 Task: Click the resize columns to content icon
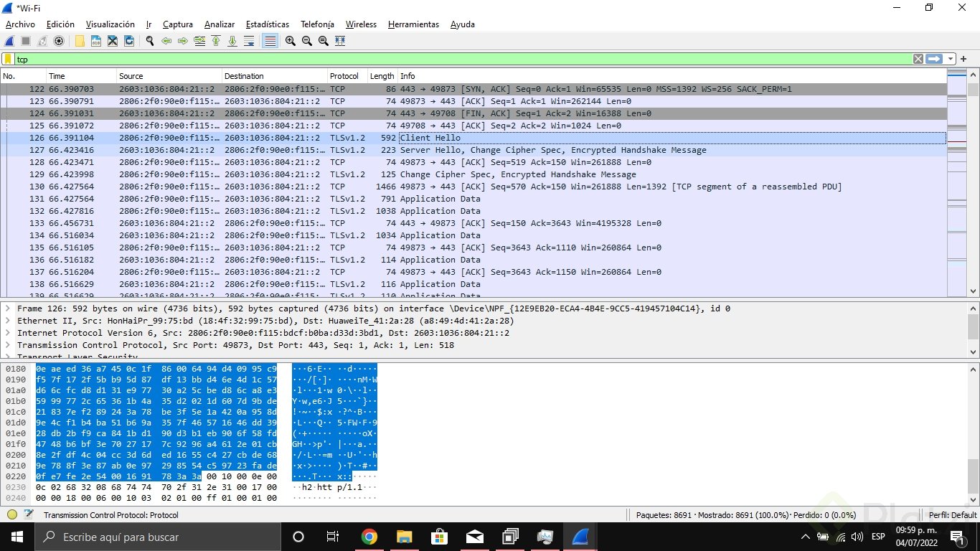341,41
